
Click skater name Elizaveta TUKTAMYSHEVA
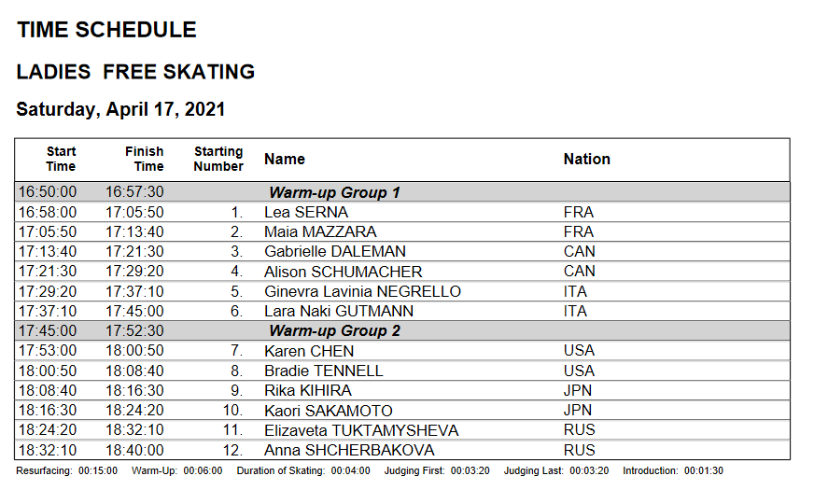pos(361,430)
